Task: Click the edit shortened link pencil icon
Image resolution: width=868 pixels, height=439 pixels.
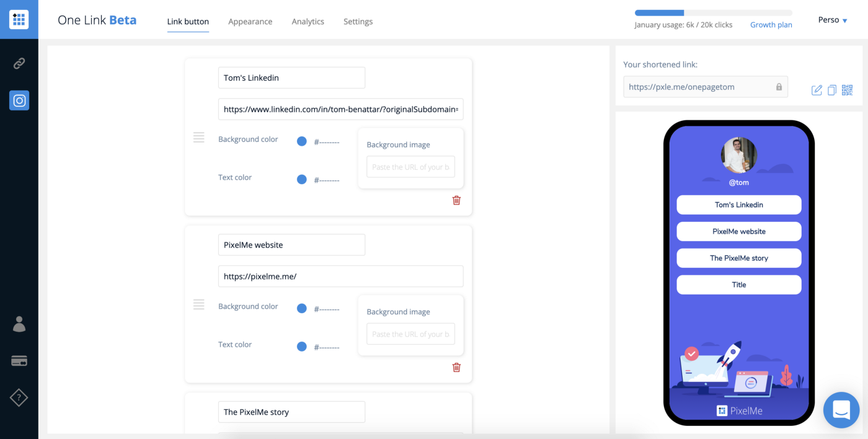Action: click(x=817, y=90)
